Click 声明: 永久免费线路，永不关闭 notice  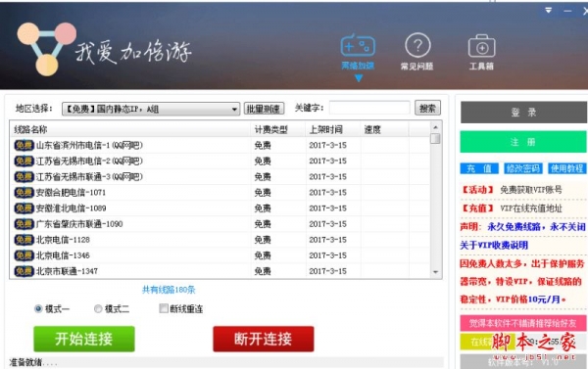(522, 227)
